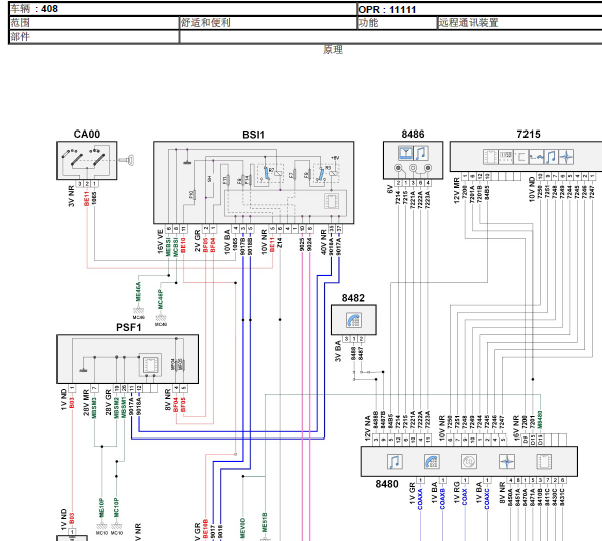Click the '原理' heading text
This screenshot has width=602, height=541.
pyautogui.click(x=333, y=50)
